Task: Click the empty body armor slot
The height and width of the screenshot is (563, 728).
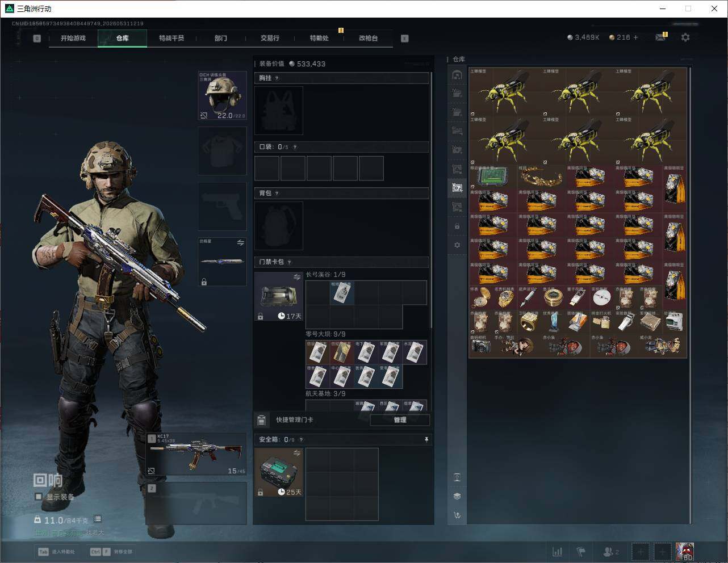Action: pyautogui.click(x=222, y=151)
